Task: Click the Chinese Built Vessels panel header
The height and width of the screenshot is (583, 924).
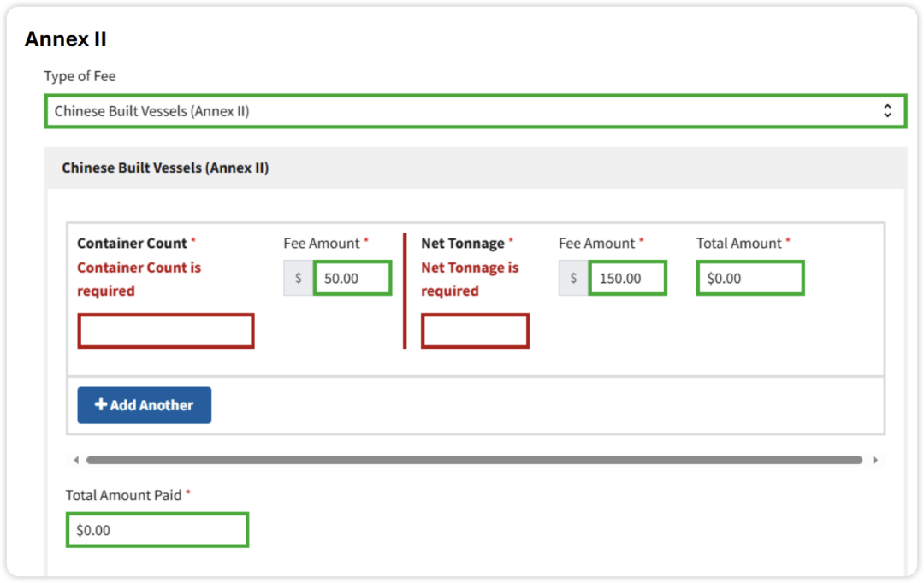Action: point(165,168)
